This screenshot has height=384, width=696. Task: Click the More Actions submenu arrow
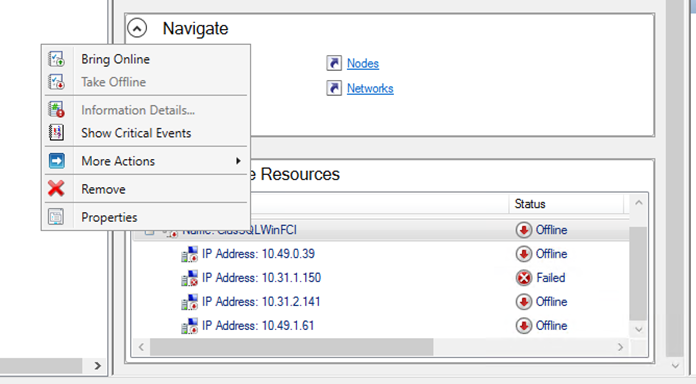(x=238, y=161)
